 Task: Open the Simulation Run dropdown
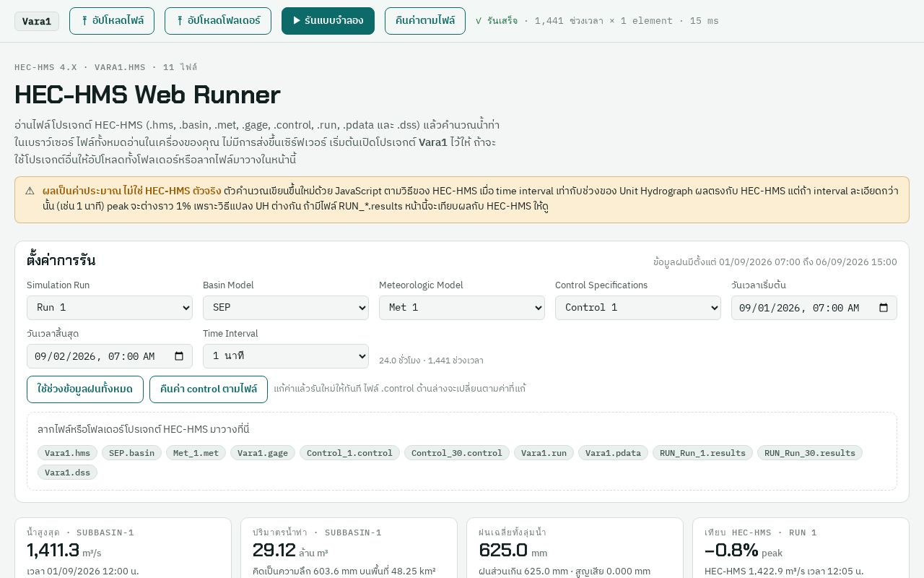[110, 308]
